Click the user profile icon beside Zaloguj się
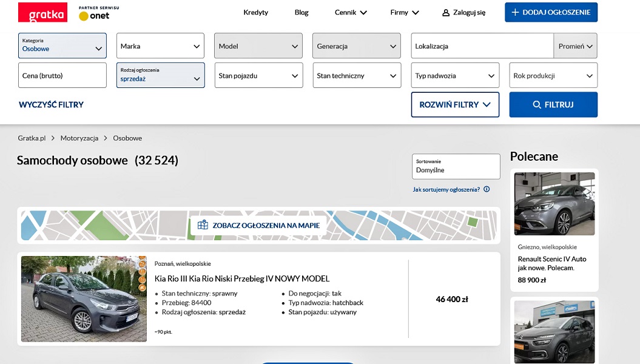640x364 pixels. (x=446, y=13)
